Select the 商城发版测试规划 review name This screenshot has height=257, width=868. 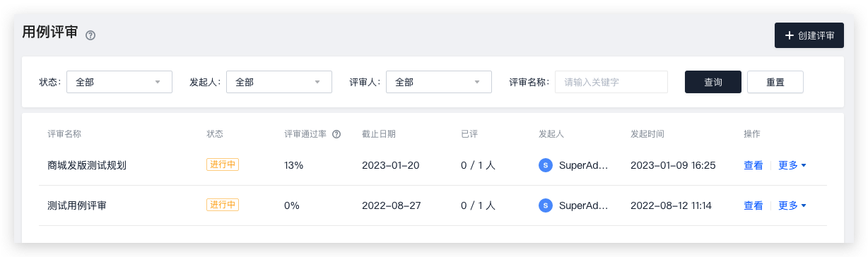click(x=87, y=165)
